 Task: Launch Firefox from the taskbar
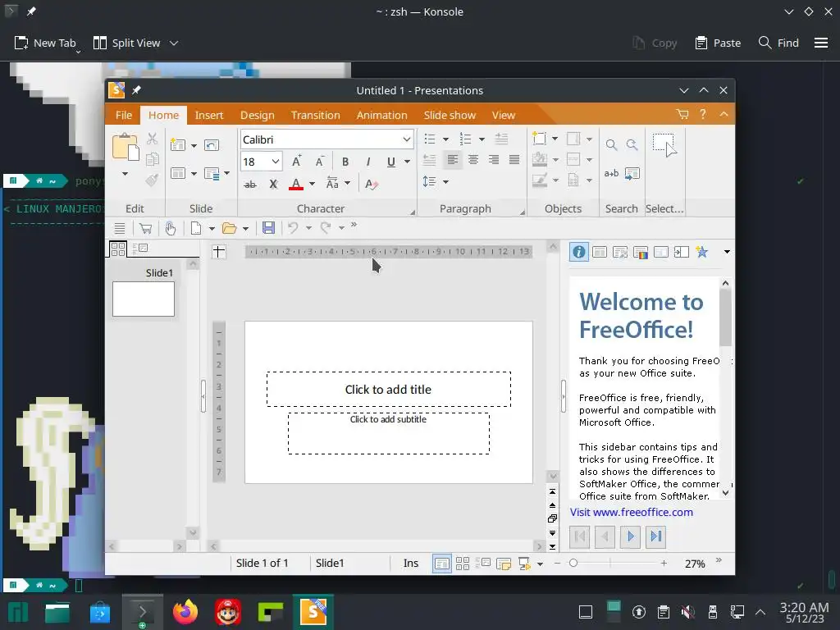pyautogui.click(x=185, y=612)
